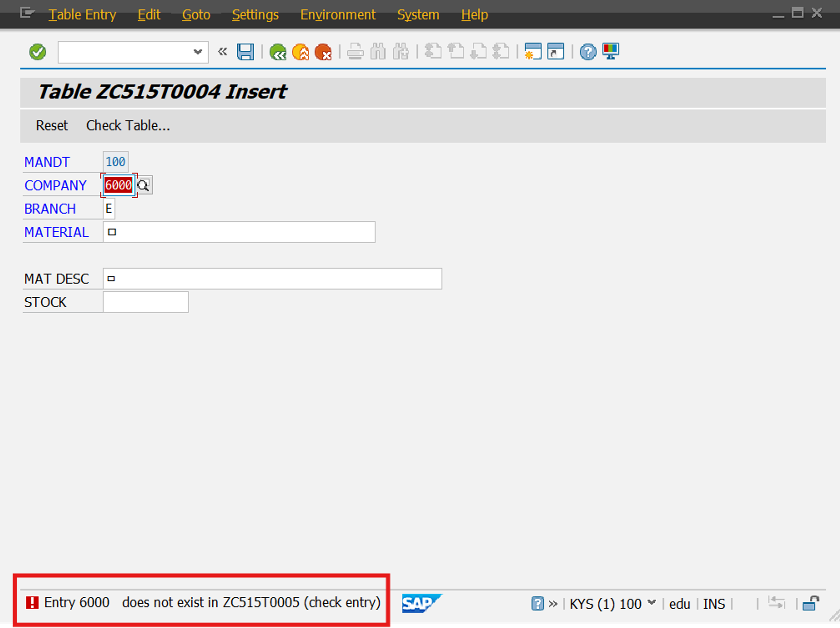The height and width of the screenshot is (628, 840).
Task: Click the Check Table... button
Action: pos(128,126)
